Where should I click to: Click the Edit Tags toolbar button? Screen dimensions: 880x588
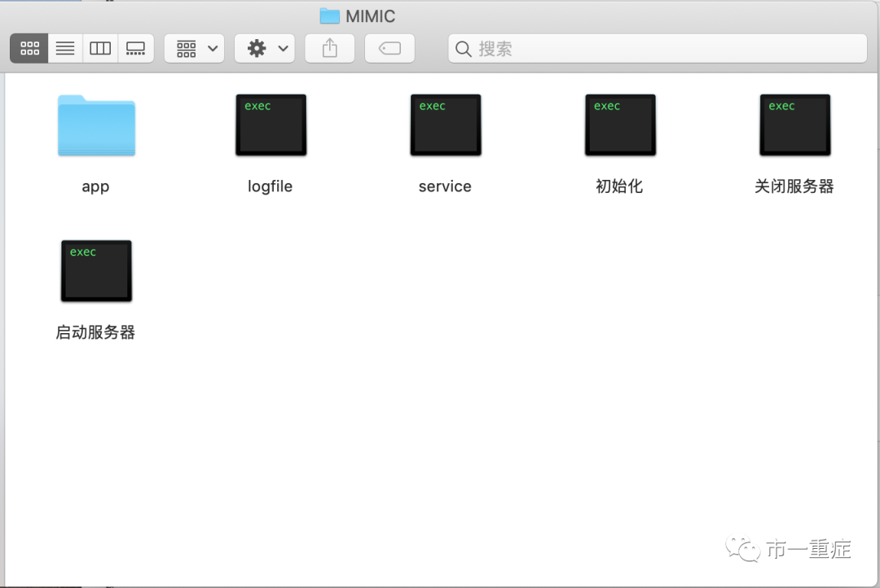(389, 48)
